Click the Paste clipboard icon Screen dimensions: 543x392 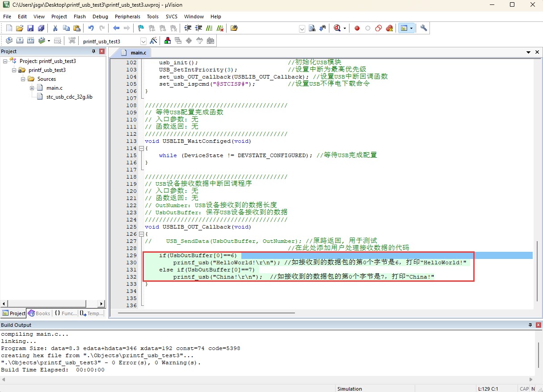coord(77,28)
